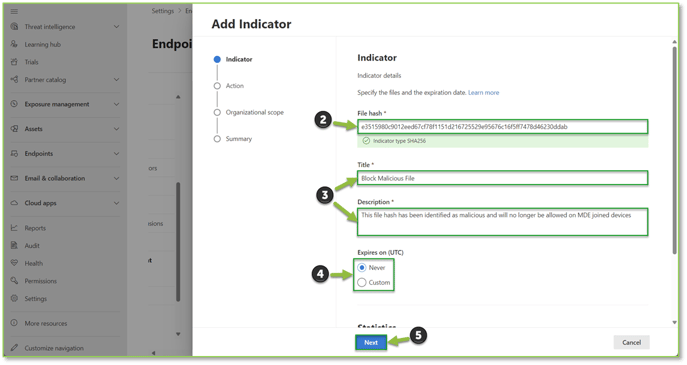Toggle the hamburger navigation menu icon
Image resolution: width=687 pixels, height=365 pixels.
[14, 11]
